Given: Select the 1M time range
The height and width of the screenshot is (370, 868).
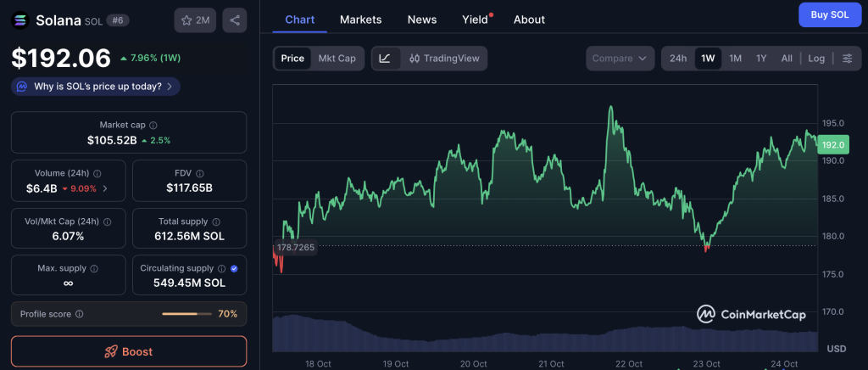Looking at the screenshot, I should (735, 59).
